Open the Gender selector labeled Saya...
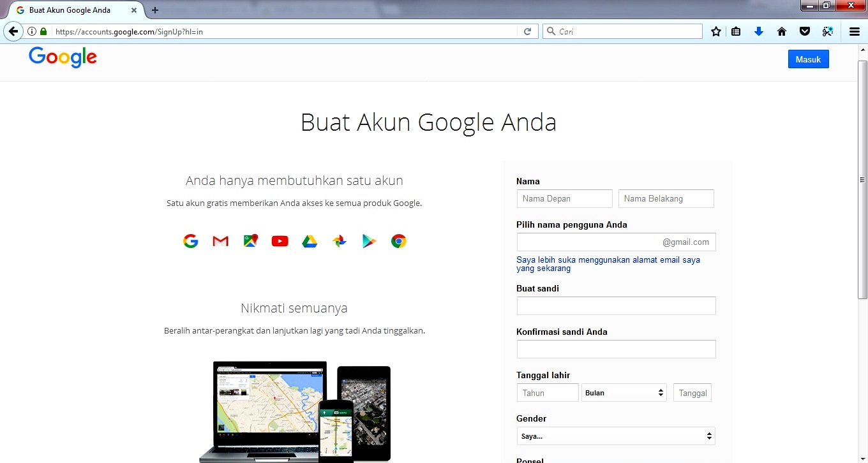The height and width of the screenshot is (463, 868). click(x=615, y=436)
